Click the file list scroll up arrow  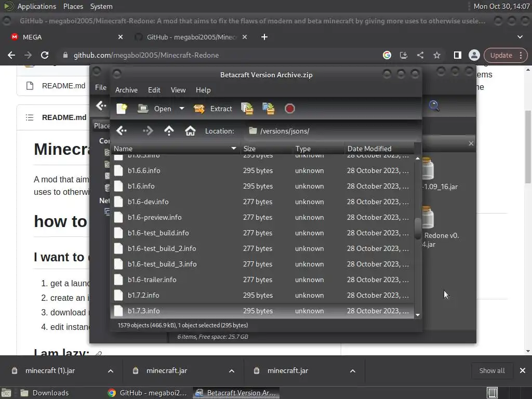pyautogui.click(x=418, y=158)
